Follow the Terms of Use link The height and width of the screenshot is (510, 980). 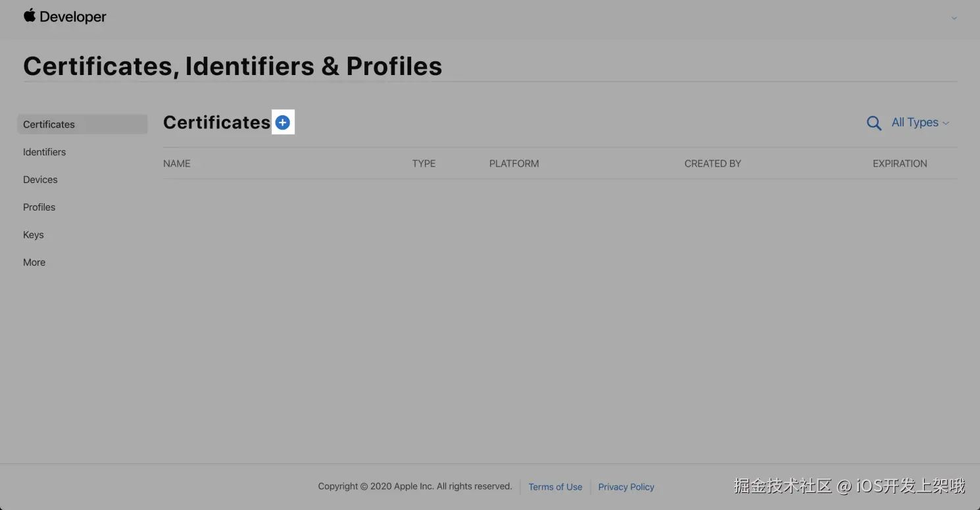(x=555, y=487)
